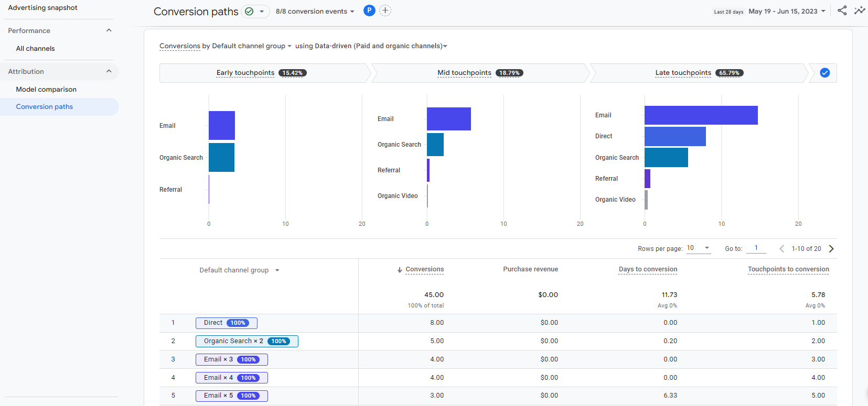Open Model comparison report

pos(46,90)
